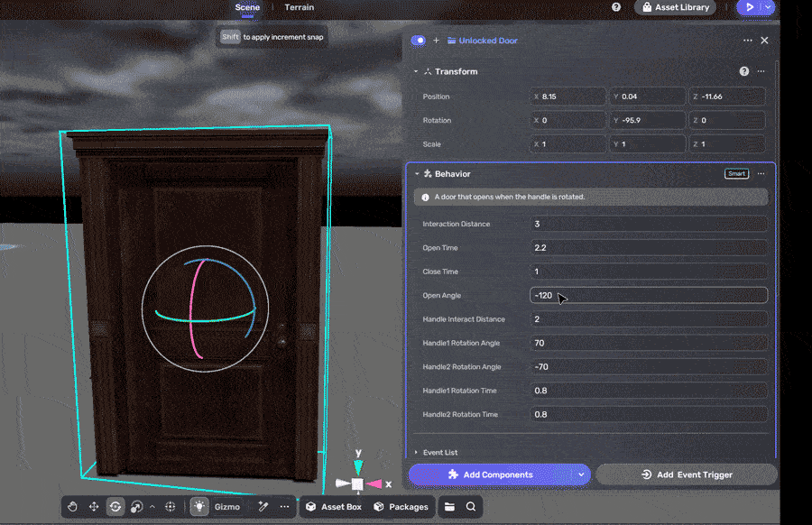Image resolution: width=812 pixels, height=525 pixels.
Task: Open the Asset Library
Action: point(675,7)
